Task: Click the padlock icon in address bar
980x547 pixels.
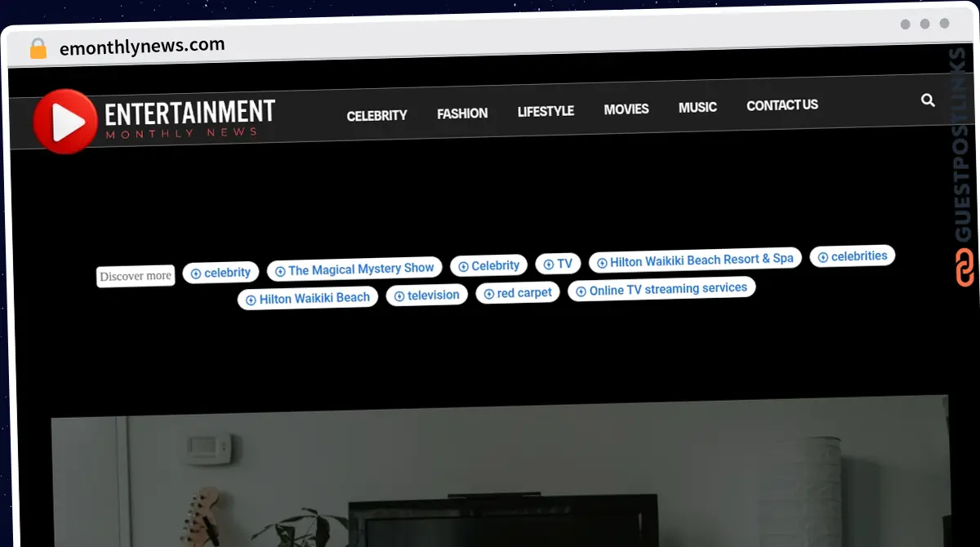Action: (x=38, y=49)
